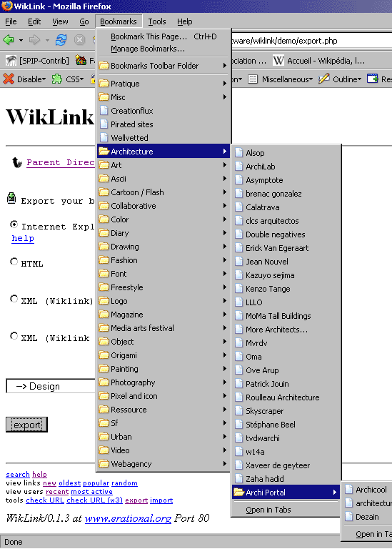Open the Jean Nouvel bookmark
The image size is (392, 549).
coord(286,262)
